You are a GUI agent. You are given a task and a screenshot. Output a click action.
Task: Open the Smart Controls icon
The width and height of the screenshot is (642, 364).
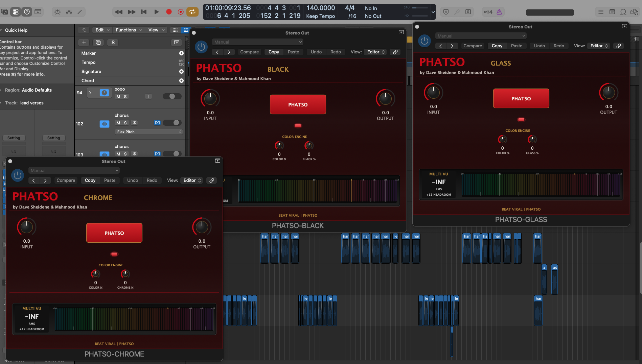pyautogui.click(x=58, y=12)
